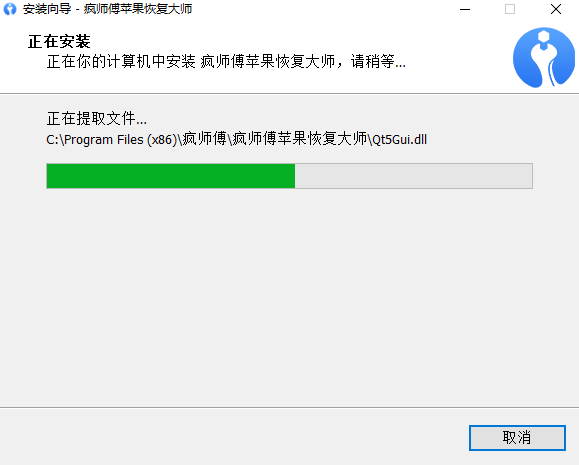Click the 正在提取文件... status label
The height and width of the screenshot is (465, 579).
96,119
